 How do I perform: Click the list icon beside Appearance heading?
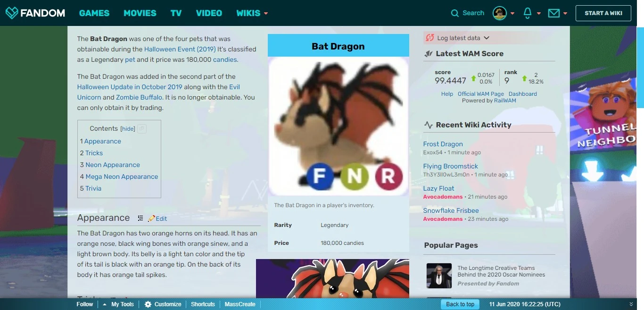[140, 218]
